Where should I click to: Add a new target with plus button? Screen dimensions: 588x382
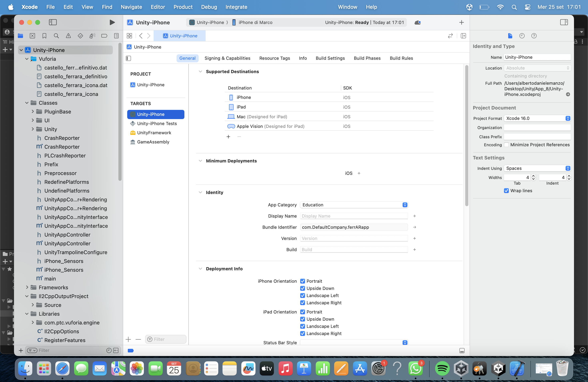tap(128, 340)
